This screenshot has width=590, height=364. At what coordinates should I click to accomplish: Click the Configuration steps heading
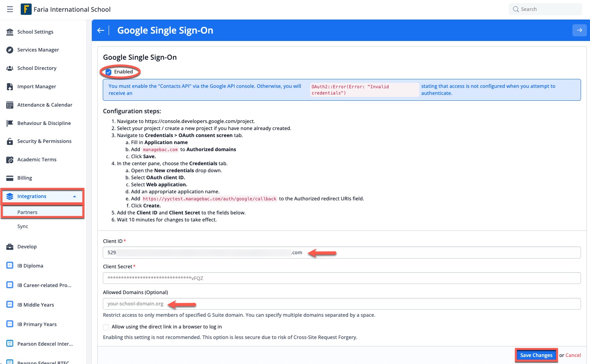tap(132, 111)
